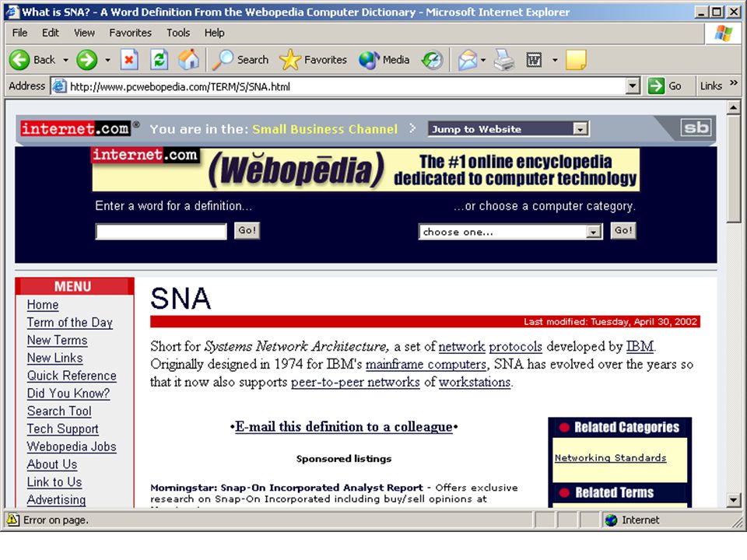Click the Mail envelope icon

click(468, 60)
